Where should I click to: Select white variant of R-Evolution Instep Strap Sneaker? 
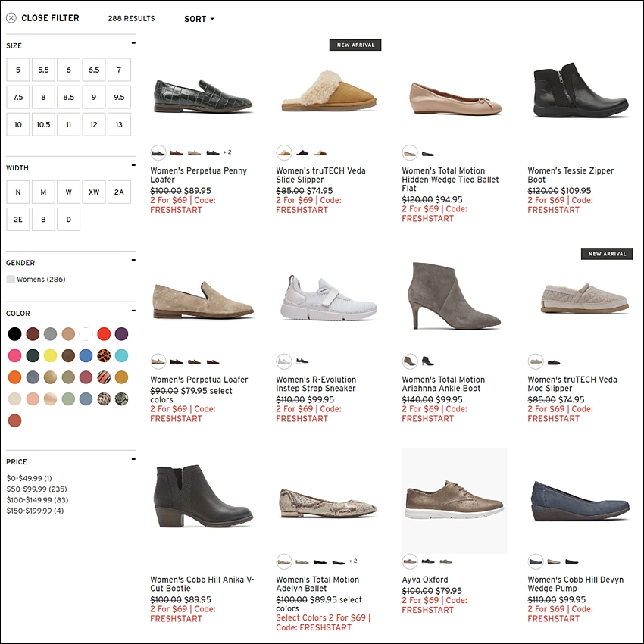[284, 361]
